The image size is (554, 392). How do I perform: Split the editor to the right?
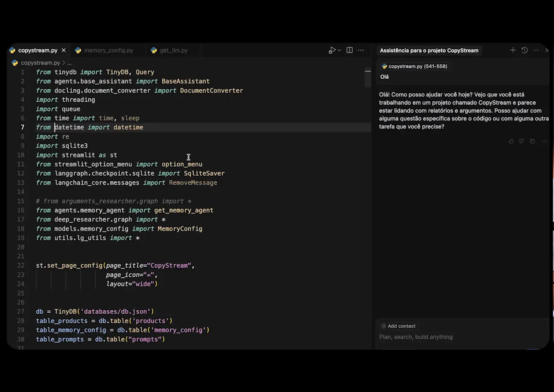tap(349, 50)
